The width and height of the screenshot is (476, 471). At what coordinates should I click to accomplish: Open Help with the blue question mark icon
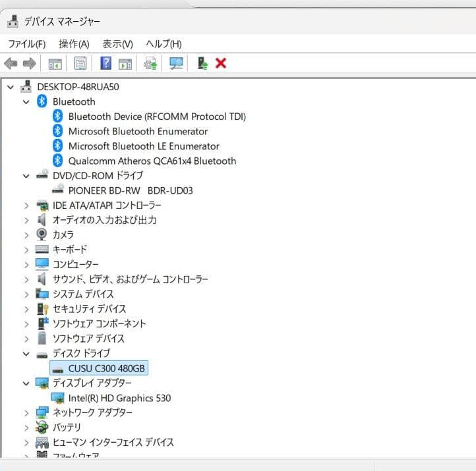tap(105, 63)
